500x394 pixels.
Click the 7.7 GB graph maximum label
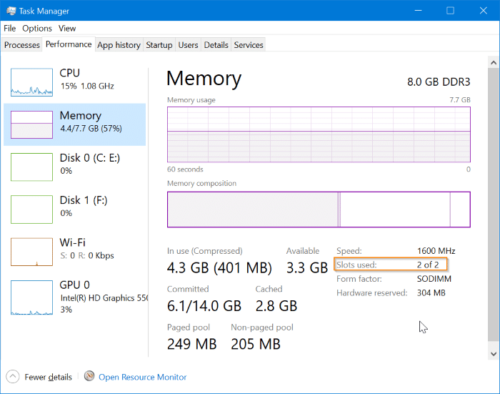click(460, 100)
